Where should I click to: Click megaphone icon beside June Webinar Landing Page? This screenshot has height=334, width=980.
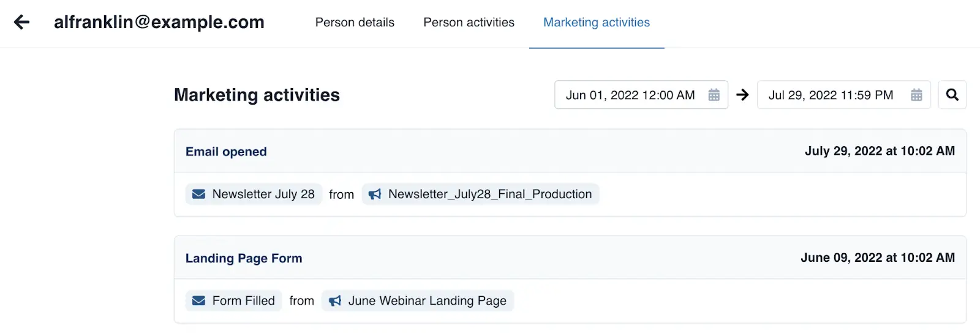tap(335, 301)
